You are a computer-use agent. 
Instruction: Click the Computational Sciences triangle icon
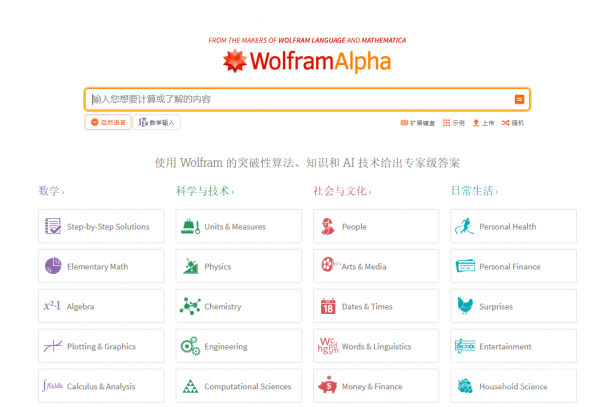point(190,386)
